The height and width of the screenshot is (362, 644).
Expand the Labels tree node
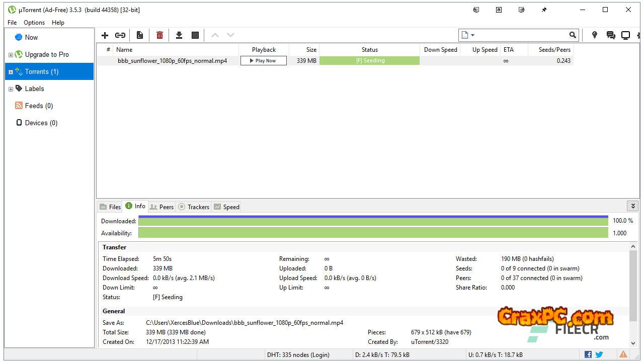click(x=11, y=89)
